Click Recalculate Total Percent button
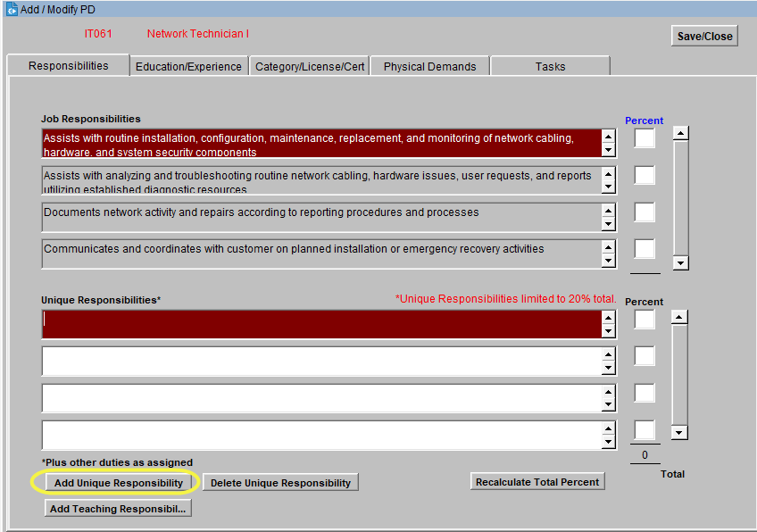The image size is (757, 532). (537, 482)
